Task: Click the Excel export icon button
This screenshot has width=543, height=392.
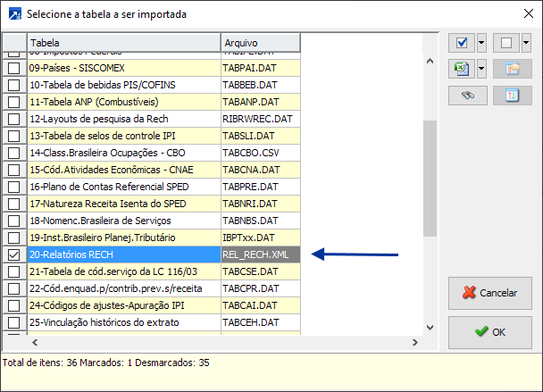Action: click(x=462, y=68)
